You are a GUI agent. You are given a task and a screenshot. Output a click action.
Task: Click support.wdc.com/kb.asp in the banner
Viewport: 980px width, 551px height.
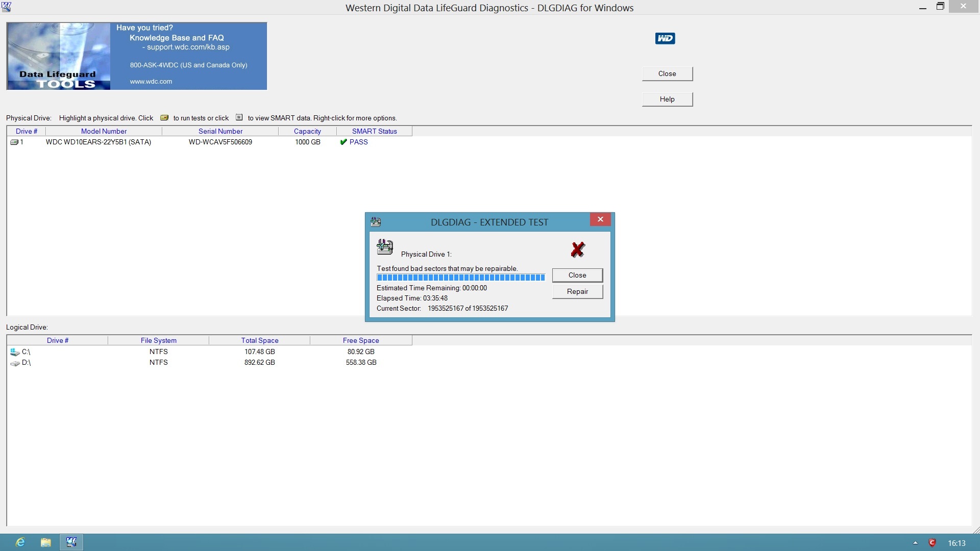[x=188, y=47]
